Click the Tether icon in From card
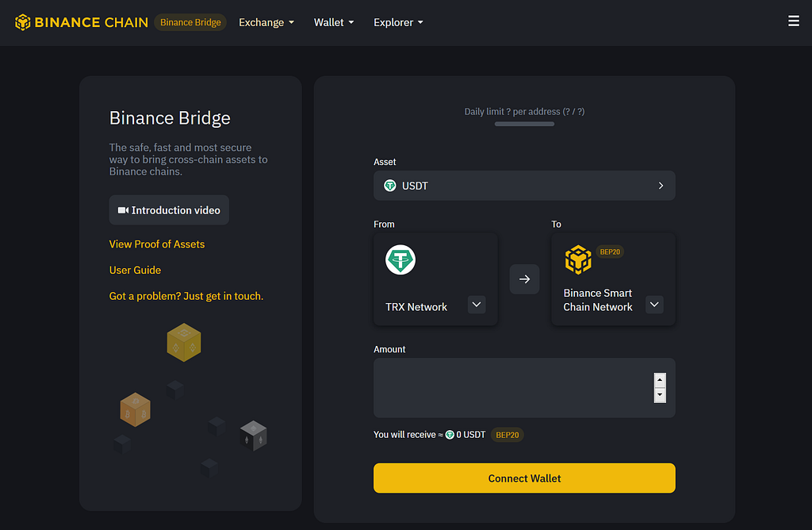The image size is (812, 530). [x=400, y=259]
